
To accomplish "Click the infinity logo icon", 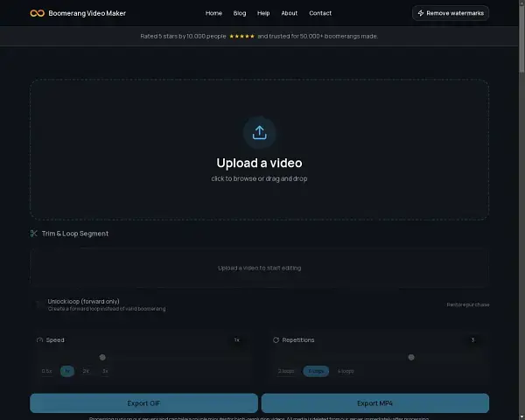I will tap(38, 13).
